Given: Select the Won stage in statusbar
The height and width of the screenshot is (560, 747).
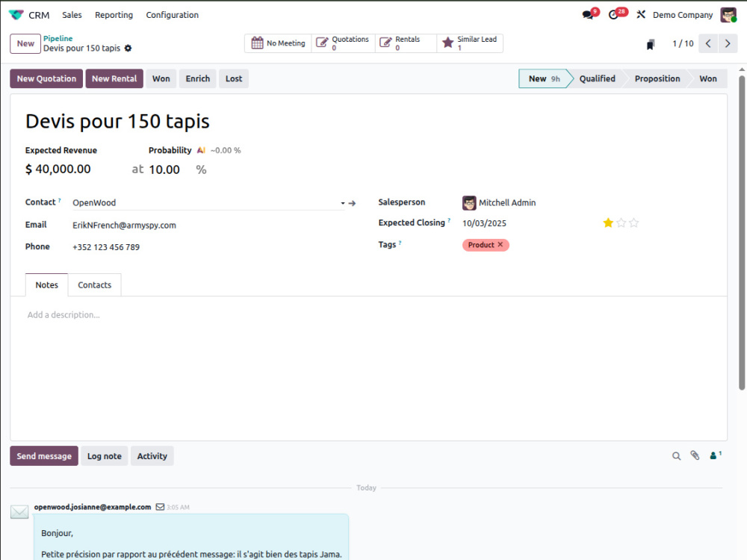Looking at the screenshot, I should pos(708,78).
